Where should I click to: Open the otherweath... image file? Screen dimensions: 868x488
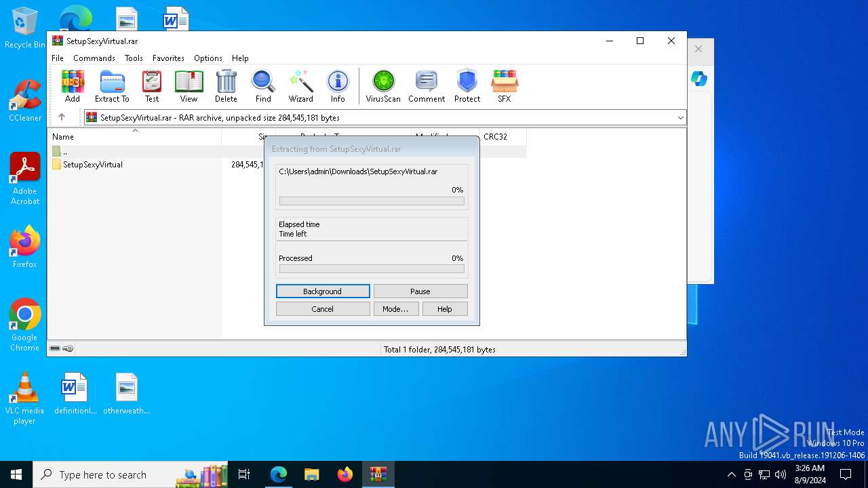click(x=126, y=393)
